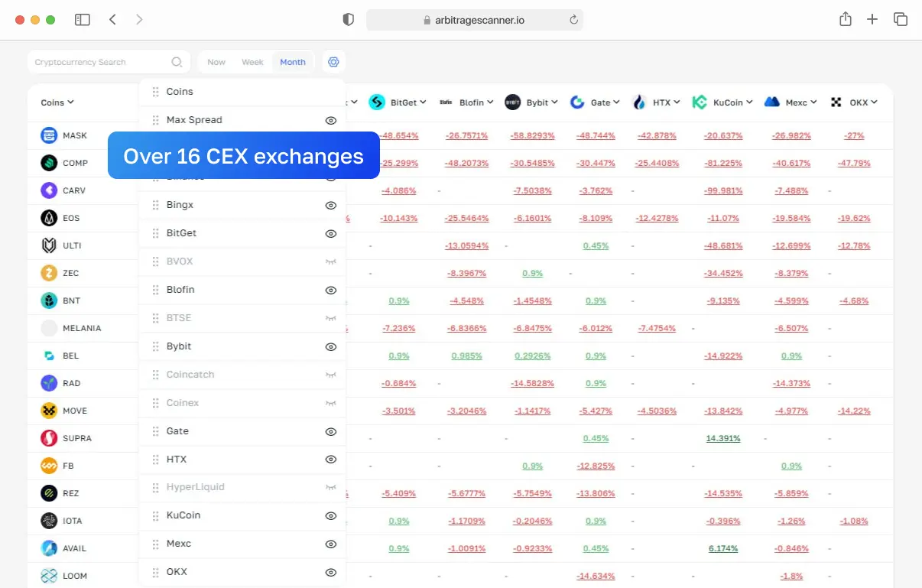The width and height of the screenshot is (922, 588).
Task: Switch to the Now time range tab
Action: (216, 62)
